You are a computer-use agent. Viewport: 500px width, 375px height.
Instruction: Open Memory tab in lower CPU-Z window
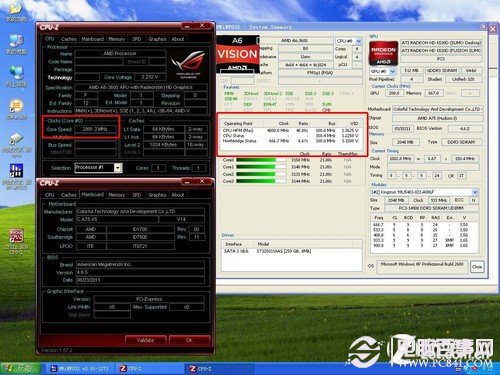[x=117, y=195]
